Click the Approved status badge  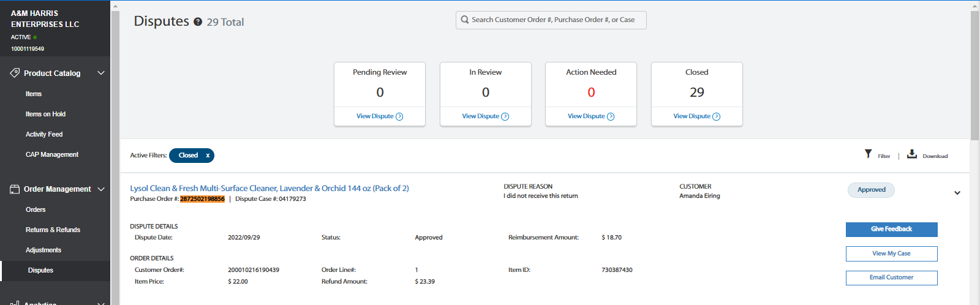pyautogui.click(x=871, y=190)
